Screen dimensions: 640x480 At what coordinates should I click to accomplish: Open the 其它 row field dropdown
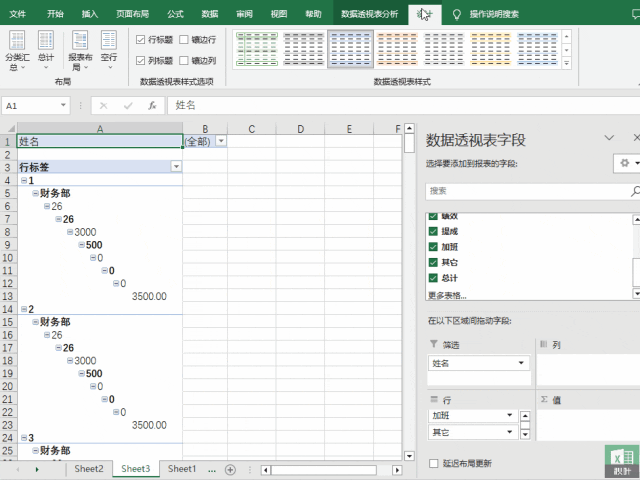point(509,432)
